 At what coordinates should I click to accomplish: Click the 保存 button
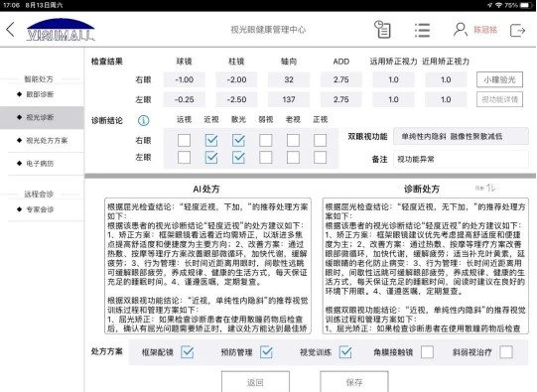354,382
